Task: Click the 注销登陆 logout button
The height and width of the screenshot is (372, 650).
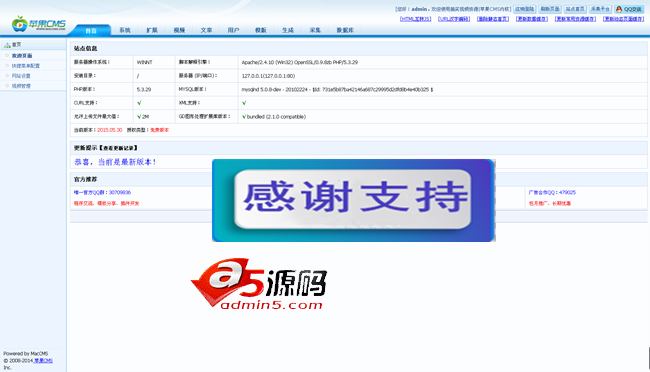Action: (x=525, y=9)
